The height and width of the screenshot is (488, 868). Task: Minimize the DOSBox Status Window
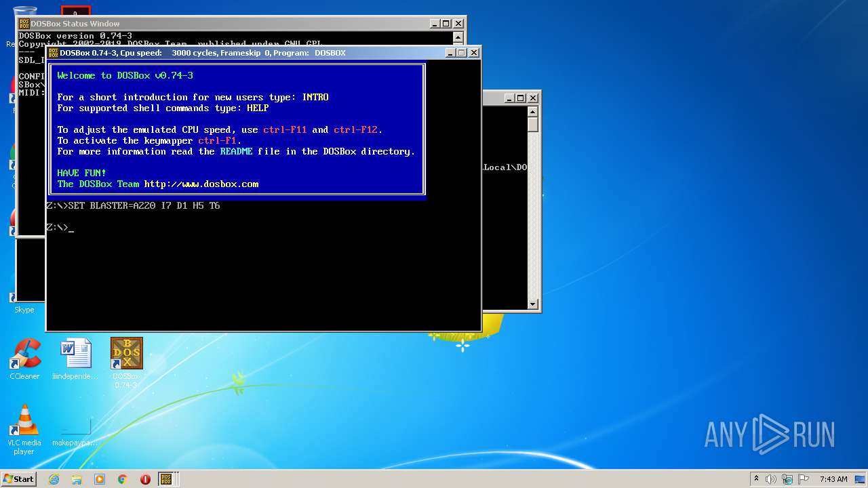(435, 24)
